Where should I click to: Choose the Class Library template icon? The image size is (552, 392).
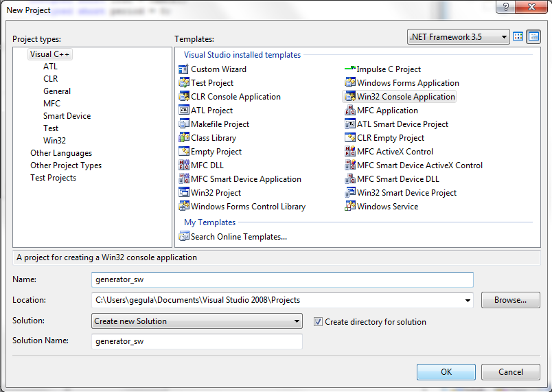(184, 138)
